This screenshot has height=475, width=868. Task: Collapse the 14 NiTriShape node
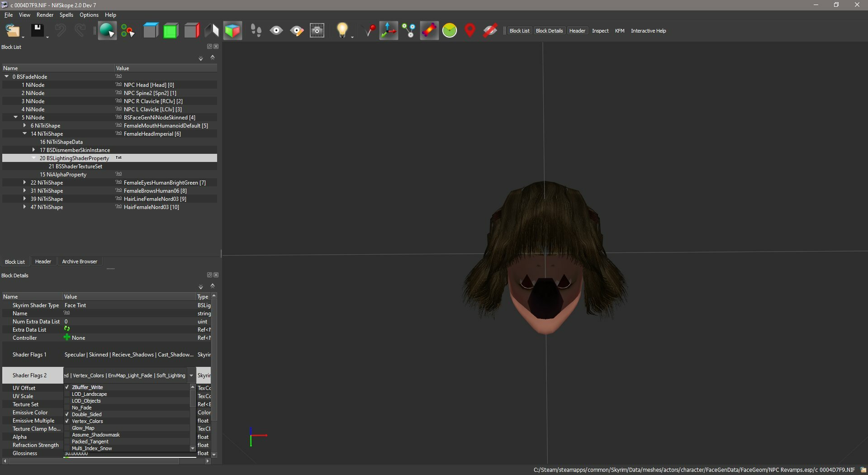25,133
